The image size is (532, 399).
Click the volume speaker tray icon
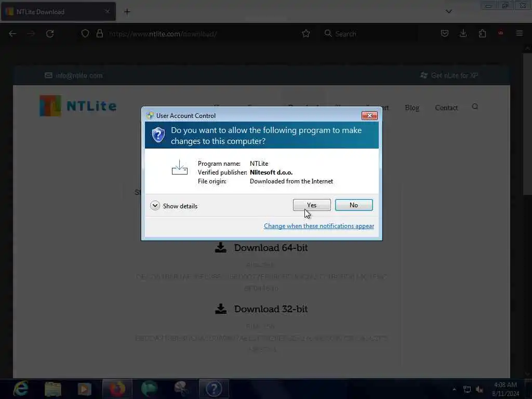(x=480, y=390)
